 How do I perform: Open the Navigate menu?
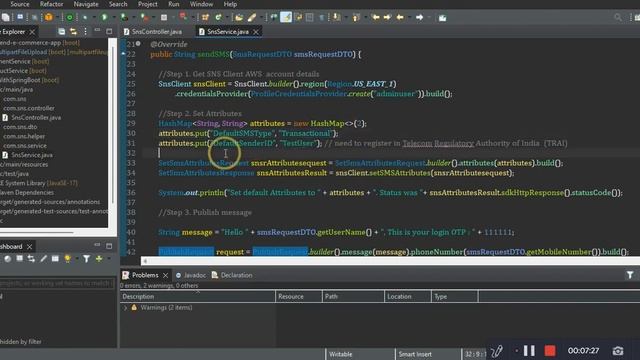coord(86,4)
